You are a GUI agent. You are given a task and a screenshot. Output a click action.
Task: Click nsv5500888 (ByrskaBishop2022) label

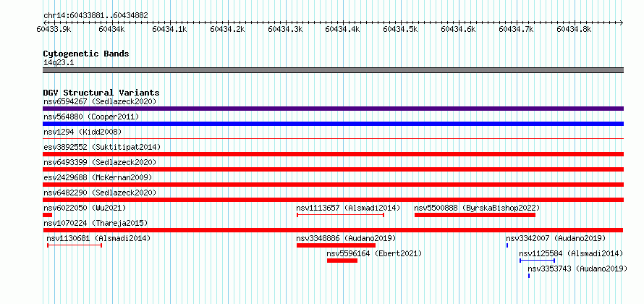tap(477, 208)
